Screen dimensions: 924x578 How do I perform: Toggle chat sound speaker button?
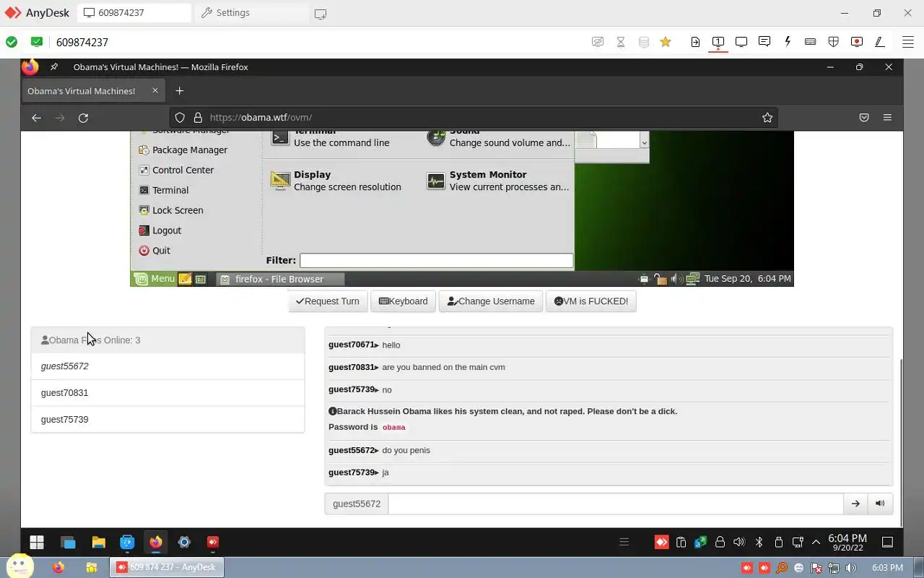click(880, 504)
